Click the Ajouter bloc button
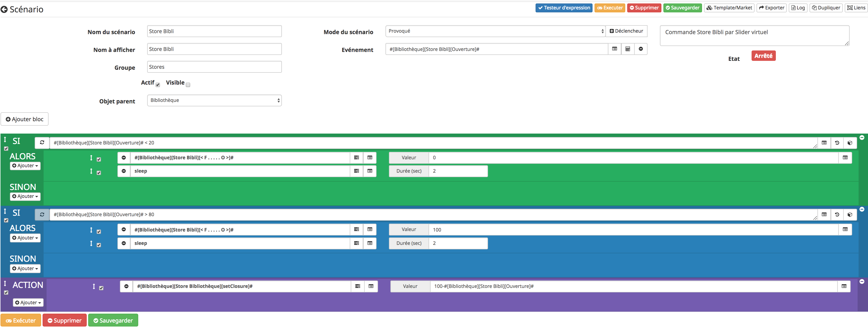868x328 pixels. (25, 119)
